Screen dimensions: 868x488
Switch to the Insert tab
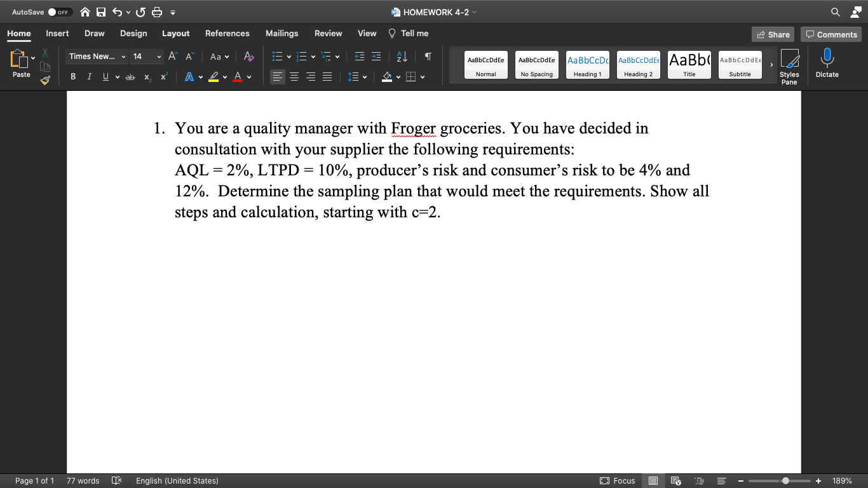[x=57, y=34]
